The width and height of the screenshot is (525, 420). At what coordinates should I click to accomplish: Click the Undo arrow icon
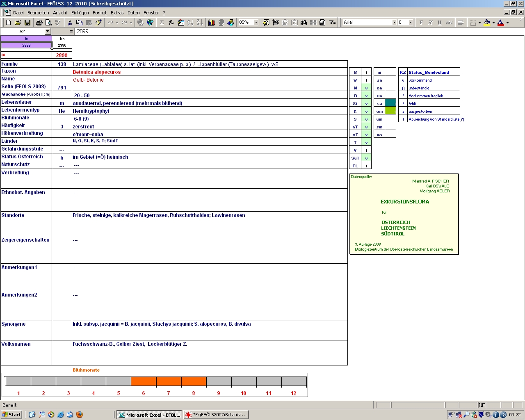[110, 23]
